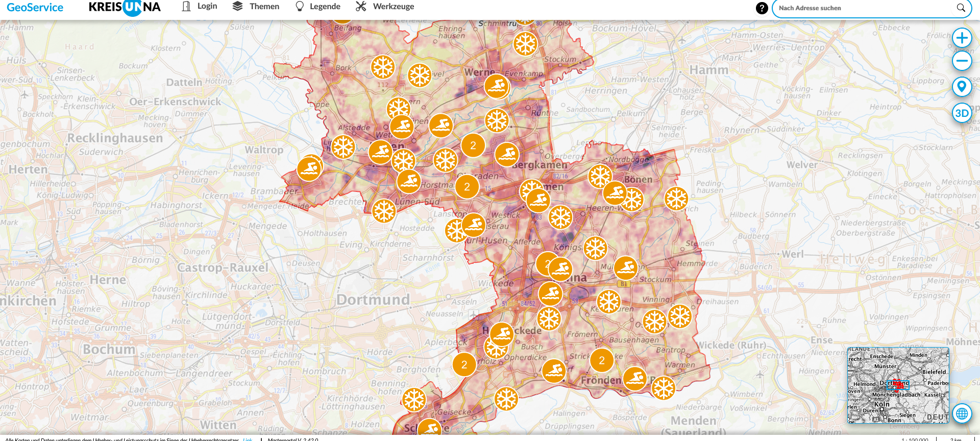Screen dimensions: 980x441
Task: Zoom in with the plus button
Action: click(x=962, y=38)
